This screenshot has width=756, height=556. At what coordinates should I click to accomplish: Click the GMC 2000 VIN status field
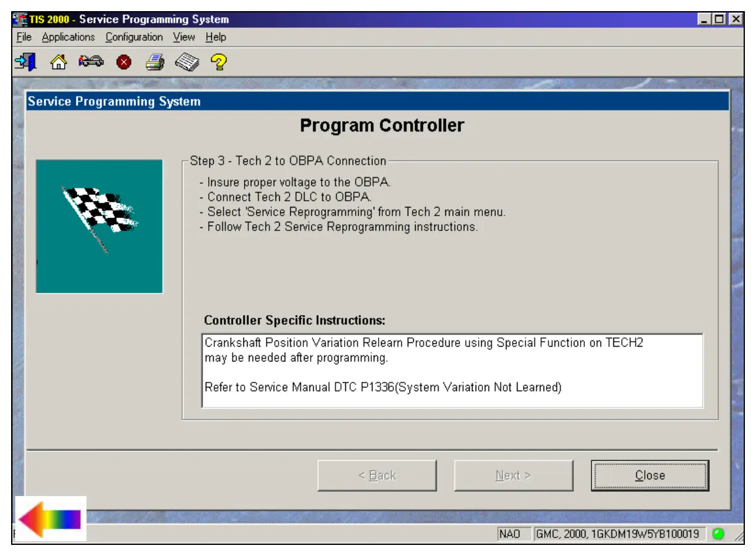click(620, 534)
